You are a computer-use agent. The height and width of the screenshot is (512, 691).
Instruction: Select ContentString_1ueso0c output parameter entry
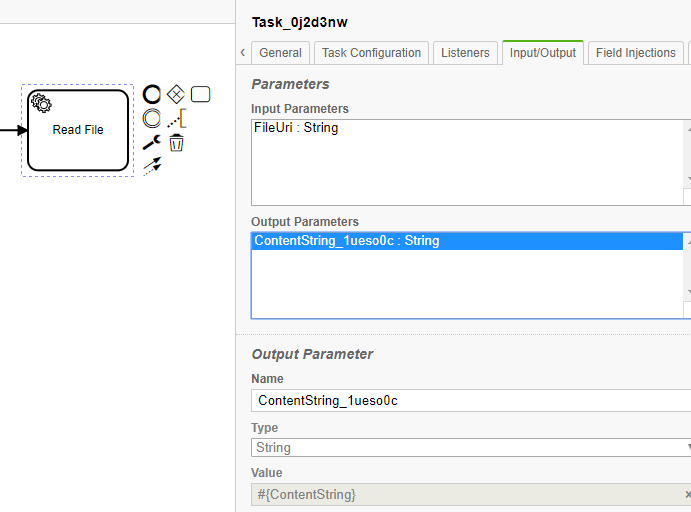click(x=347, y=241)
